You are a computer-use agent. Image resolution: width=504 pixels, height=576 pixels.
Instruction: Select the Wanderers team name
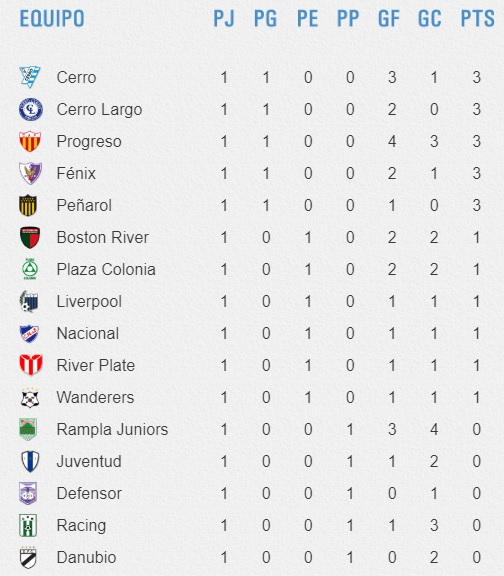[x=96, y=397]
